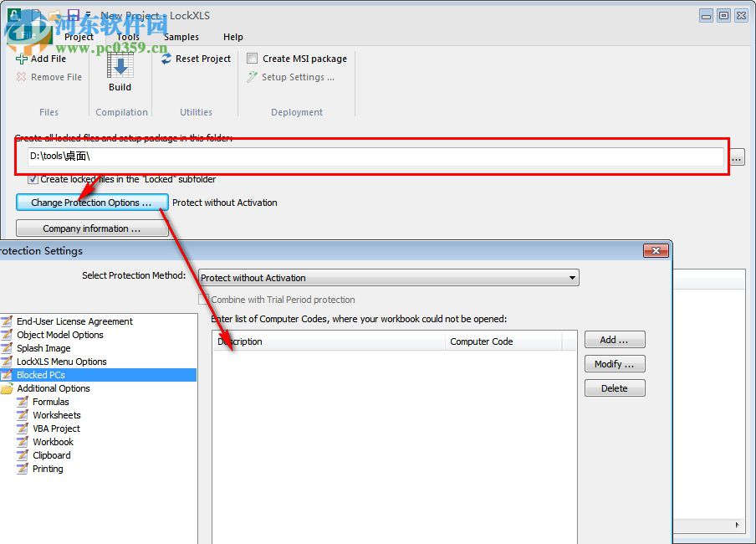Browse for output folder with ellipsis button

click(x=737, y=157)
